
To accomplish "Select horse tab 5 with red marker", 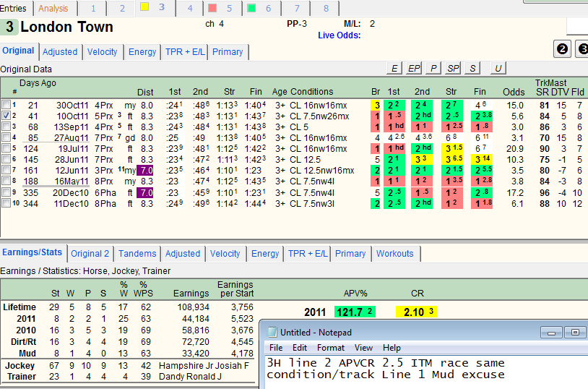I will coord(223,8).
